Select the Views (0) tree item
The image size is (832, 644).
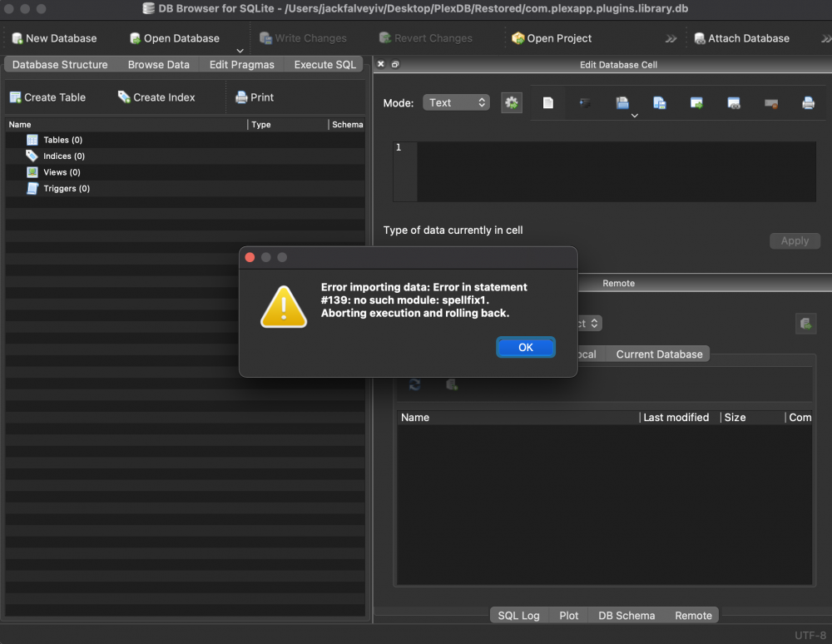[62, 172]
